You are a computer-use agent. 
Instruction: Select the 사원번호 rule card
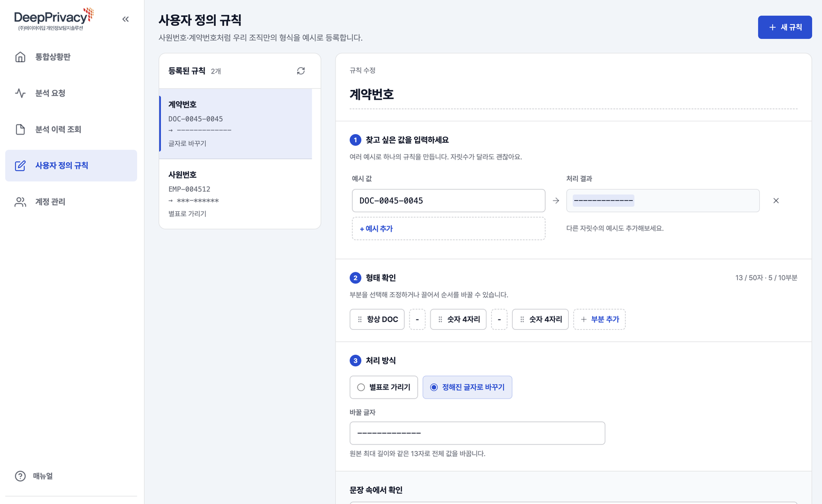click(x=236, y=194)
